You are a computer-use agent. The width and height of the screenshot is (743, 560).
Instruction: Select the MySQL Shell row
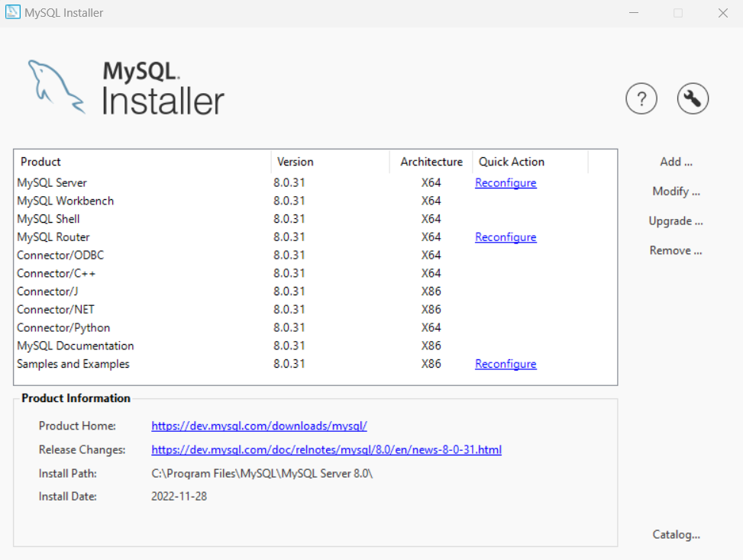[x=315, y=219]
